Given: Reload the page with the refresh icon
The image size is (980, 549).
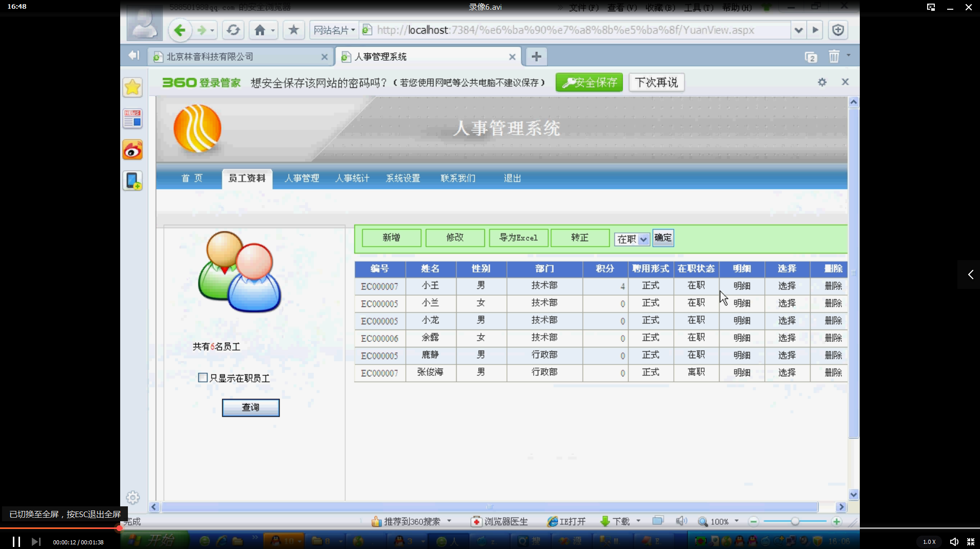Looking at the screenshot, I should pos(233,30).
